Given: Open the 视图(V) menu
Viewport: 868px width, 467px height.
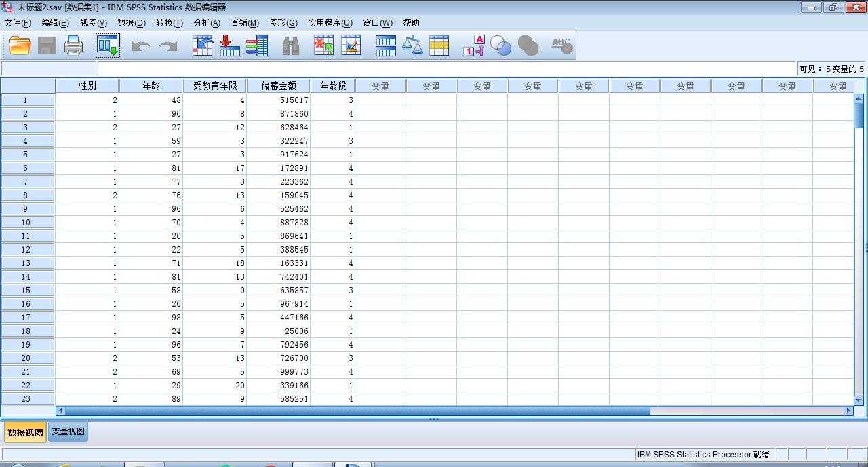Looking at the screenshot, I should coord(94,22).
